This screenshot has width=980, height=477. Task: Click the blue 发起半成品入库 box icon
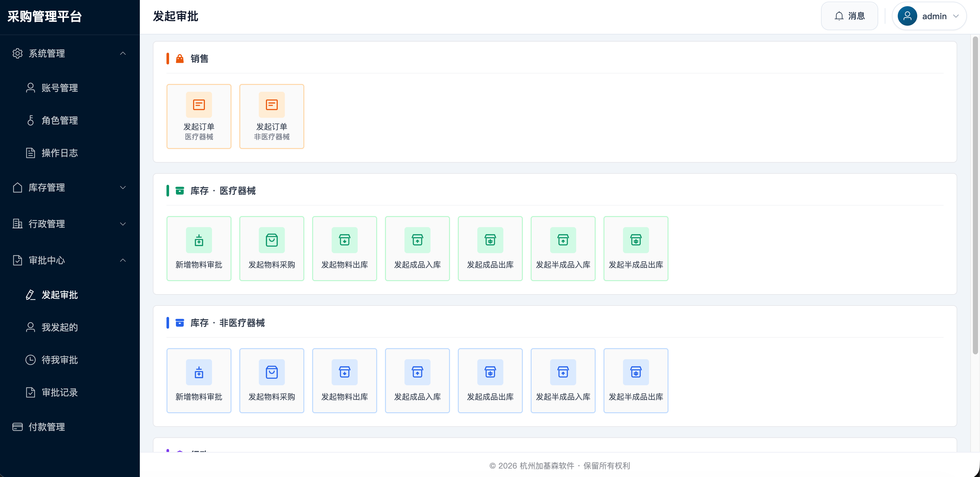[563, 372]
